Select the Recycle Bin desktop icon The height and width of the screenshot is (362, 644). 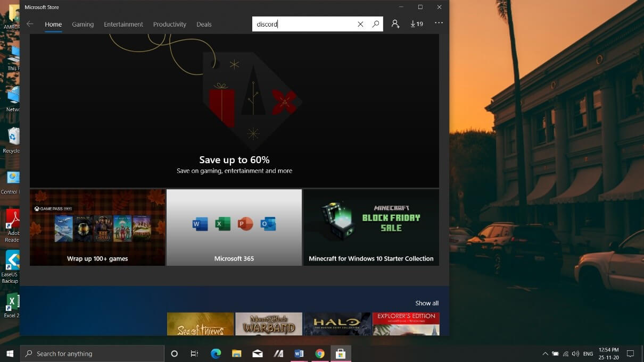(x=12, y=141)
